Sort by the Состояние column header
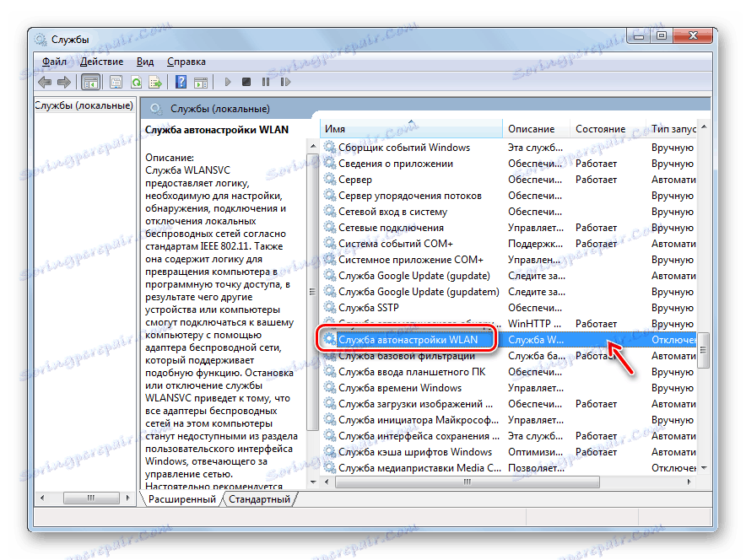The width and height of the screenshot is (746, 560). click(608, 129)
